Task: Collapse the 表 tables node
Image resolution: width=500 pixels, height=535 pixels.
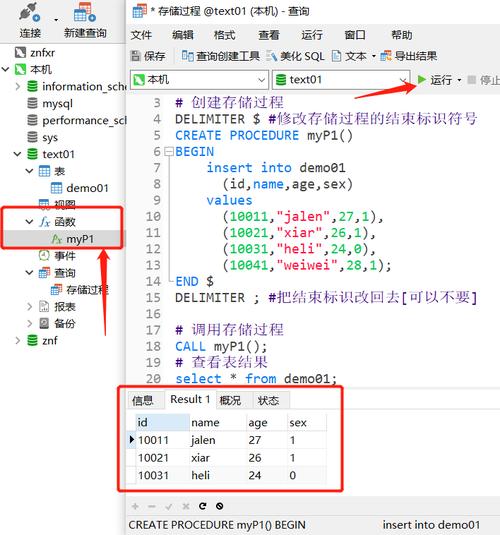Action: [x=30, y=171]
